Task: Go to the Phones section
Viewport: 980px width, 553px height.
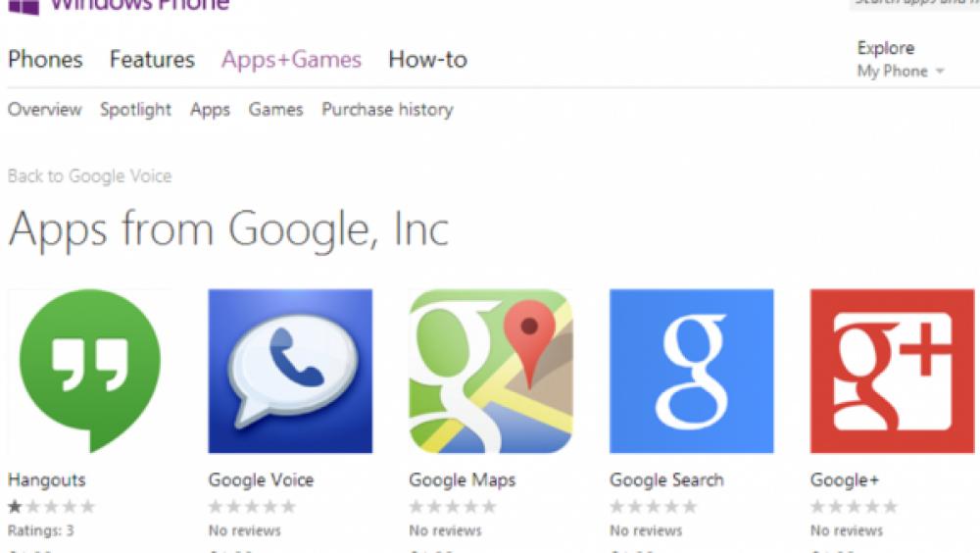Action: pos(45,60)
